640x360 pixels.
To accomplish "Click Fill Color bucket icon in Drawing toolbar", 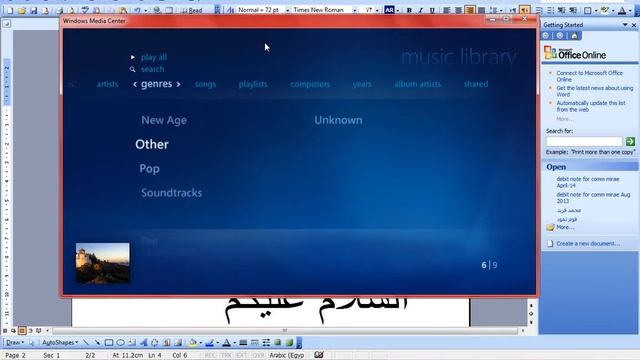I will pos(193,342).
